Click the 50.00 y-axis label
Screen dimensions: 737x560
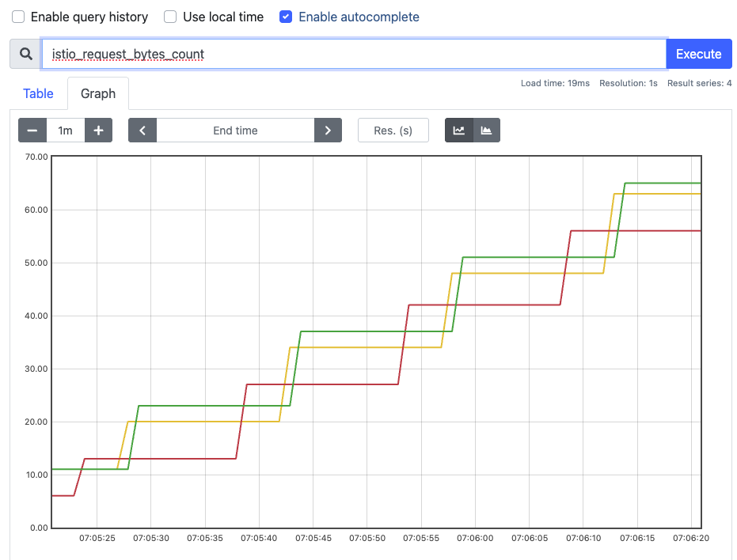(x=36, y=263)
